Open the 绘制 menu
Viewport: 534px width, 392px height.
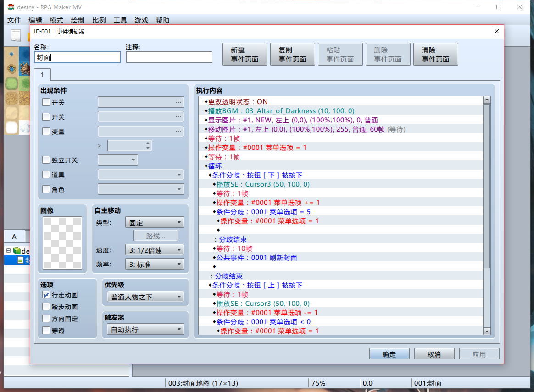pyautogui.click(x=78, y=21)
